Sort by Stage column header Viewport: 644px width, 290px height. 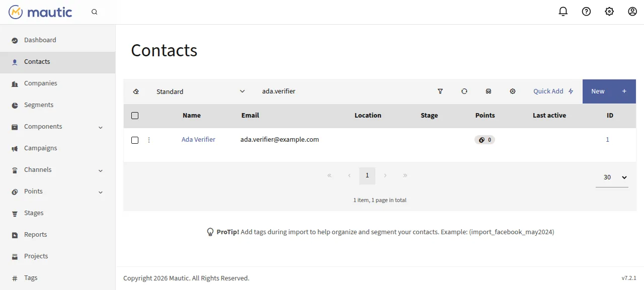(x=429, y=116)
